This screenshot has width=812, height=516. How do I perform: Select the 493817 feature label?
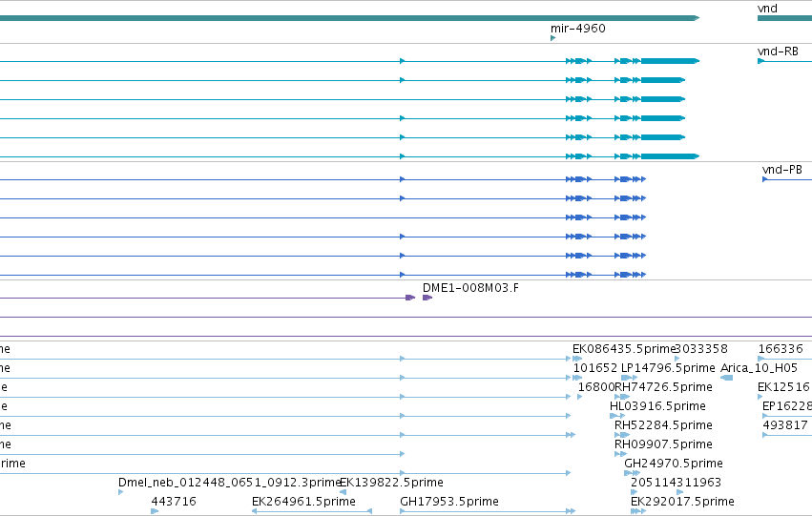tap(785, 425)
